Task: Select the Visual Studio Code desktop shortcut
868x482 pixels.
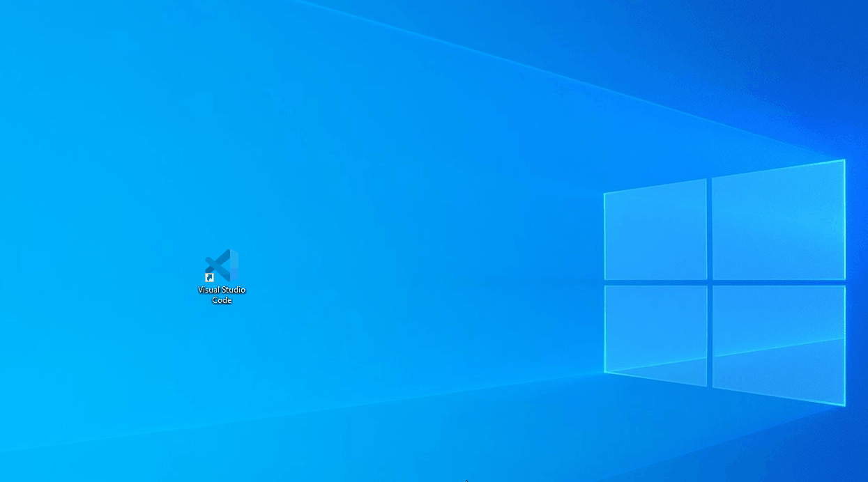Action: point(222,267)
